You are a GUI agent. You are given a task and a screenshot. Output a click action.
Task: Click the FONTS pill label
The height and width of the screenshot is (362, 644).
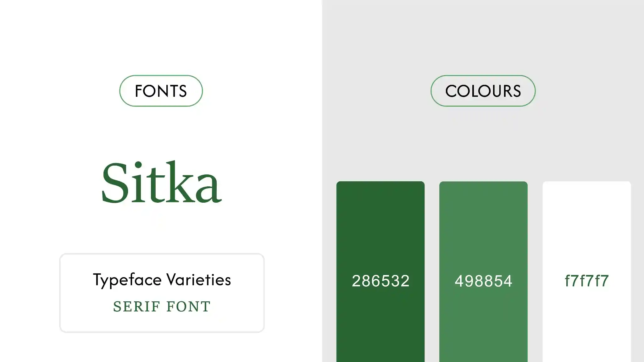pyautogui.click(x=161, y=91)
